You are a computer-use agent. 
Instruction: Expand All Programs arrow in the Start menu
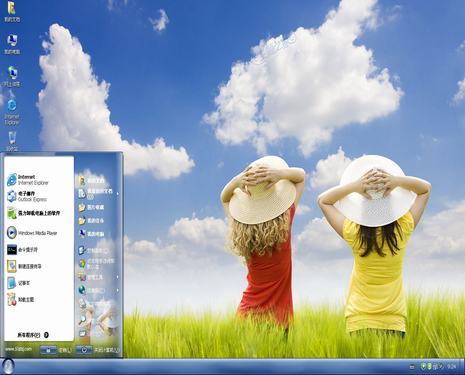coord(46,335)
